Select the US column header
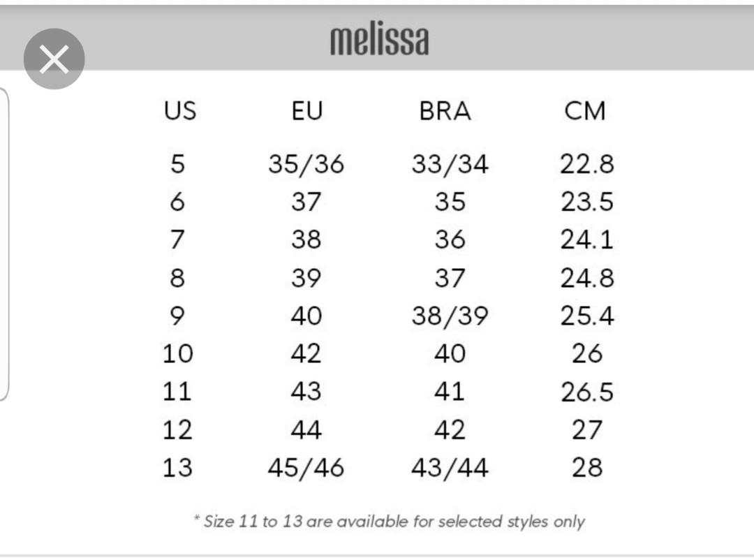Image resolution: width=754 pixels, height=560 pixels. pyautogui.click(x=180, y=110)
